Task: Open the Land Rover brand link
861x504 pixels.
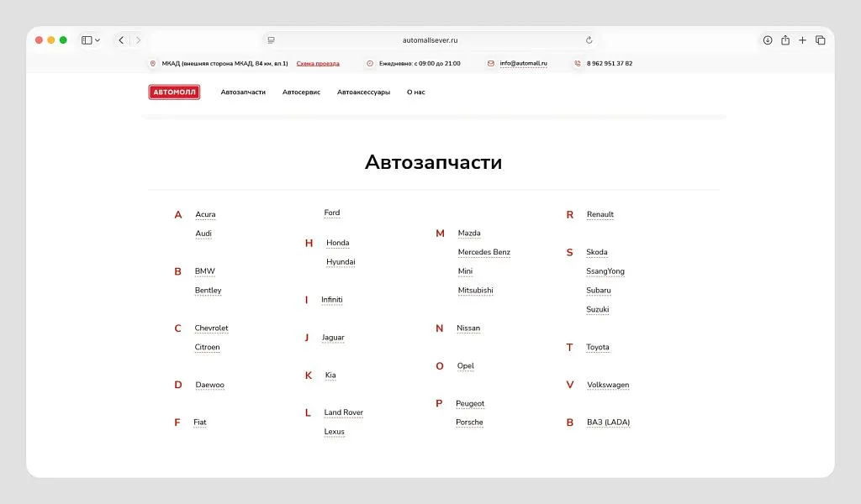Action: pyautogui.click(x=343, y=412)
